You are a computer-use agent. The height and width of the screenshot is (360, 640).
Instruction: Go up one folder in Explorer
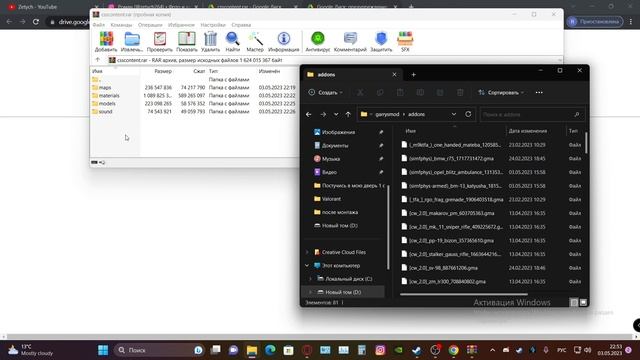348,114
